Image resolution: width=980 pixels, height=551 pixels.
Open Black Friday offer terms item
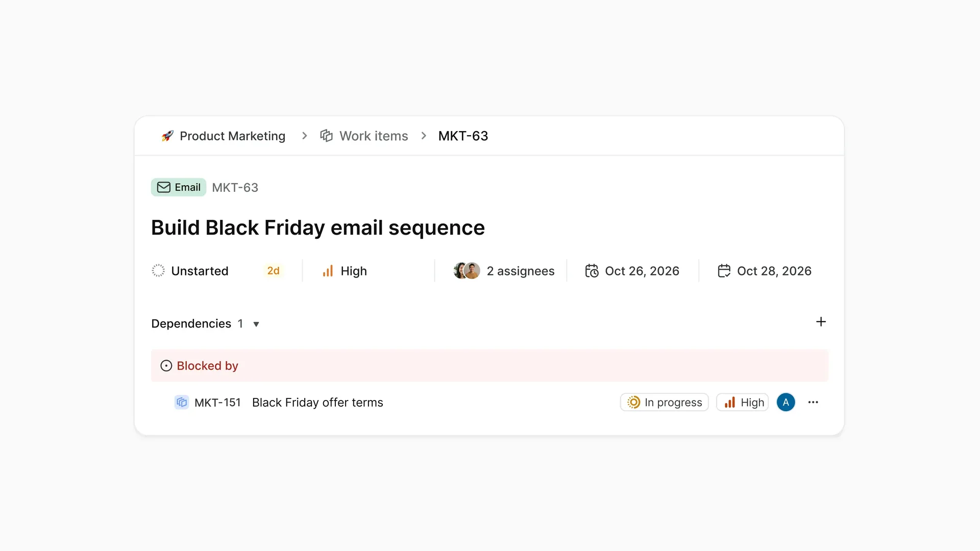point(317,403)
